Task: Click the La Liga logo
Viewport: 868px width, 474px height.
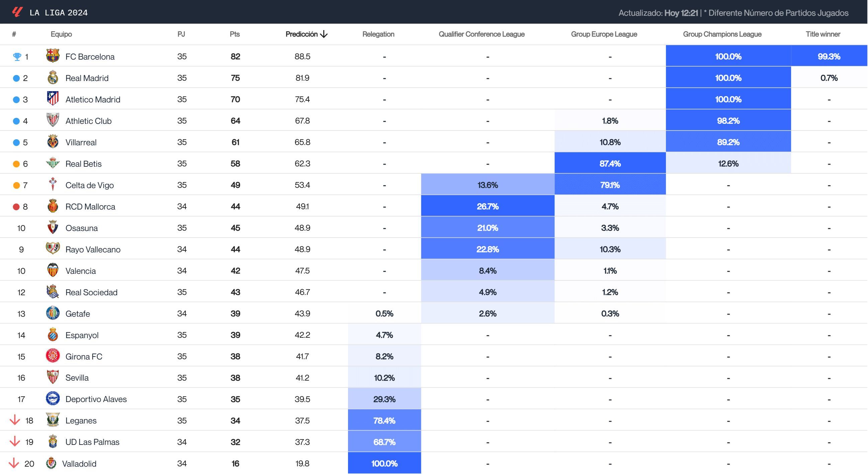Action: pos(17,12)
